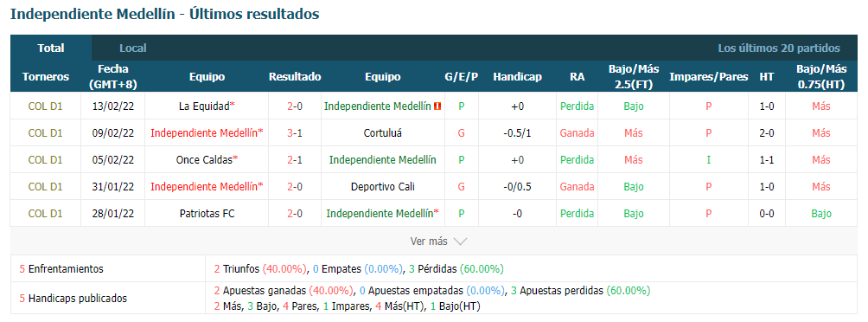Click the Deportivo Cali team link
Screen dimensions: 868x322
pos(382,187)
